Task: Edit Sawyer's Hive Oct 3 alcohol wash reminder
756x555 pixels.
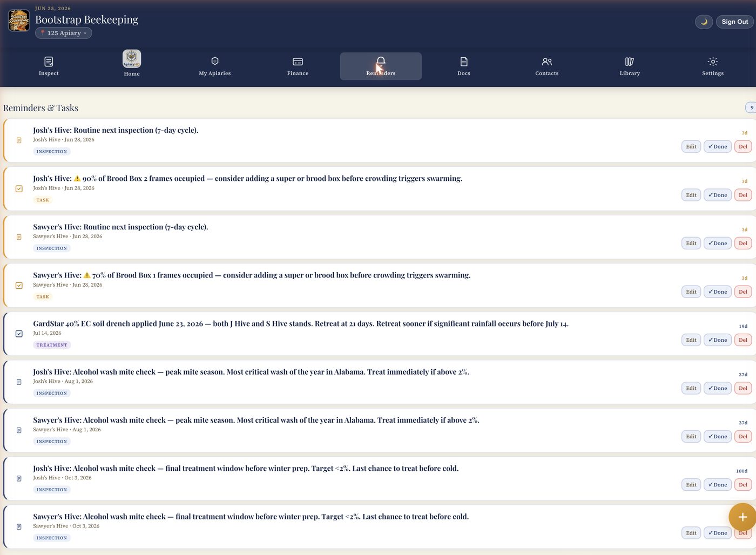Action: click(691, 533)
